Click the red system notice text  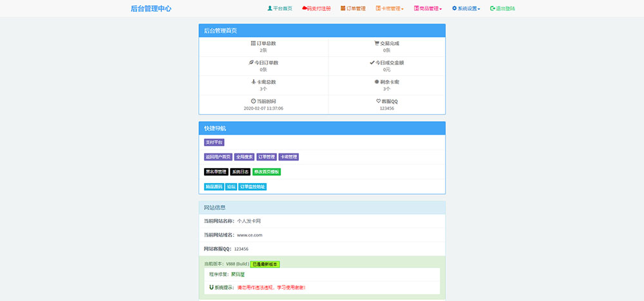[x=272, y=288]
